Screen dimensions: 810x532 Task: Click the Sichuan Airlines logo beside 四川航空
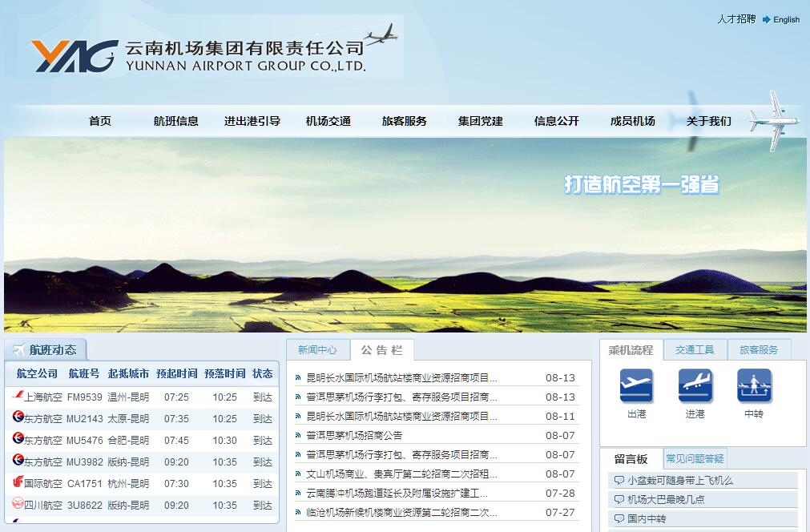coord(18,504)
